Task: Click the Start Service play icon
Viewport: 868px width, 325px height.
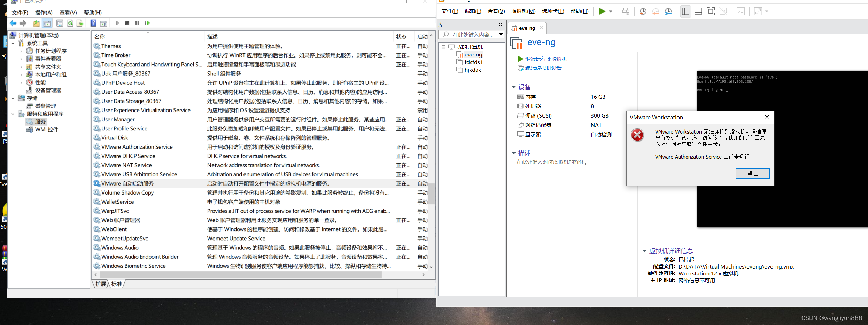Action: point(117,23)
